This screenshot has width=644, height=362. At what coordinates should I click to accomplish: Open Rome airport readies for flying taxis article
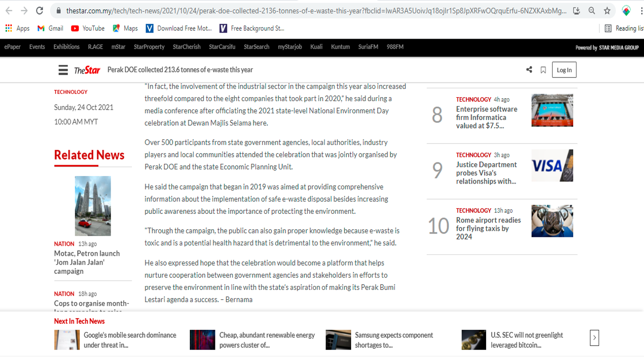point(488,228)
